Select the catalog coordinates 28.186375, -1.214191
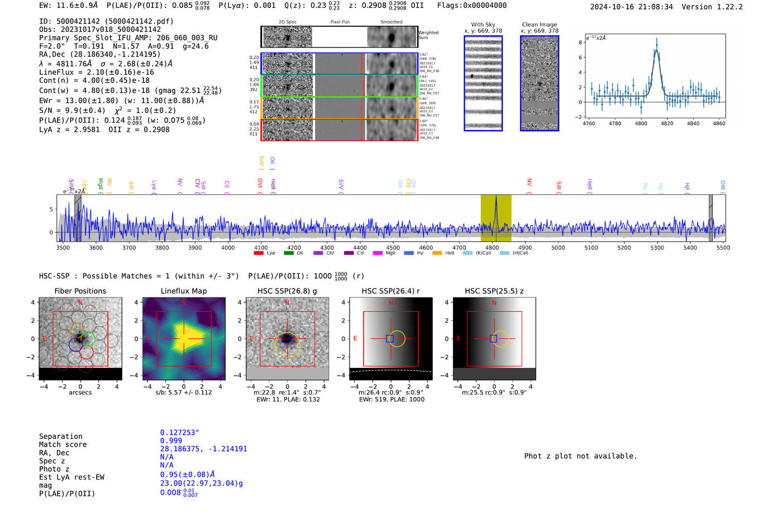 (x=204, y=449)
